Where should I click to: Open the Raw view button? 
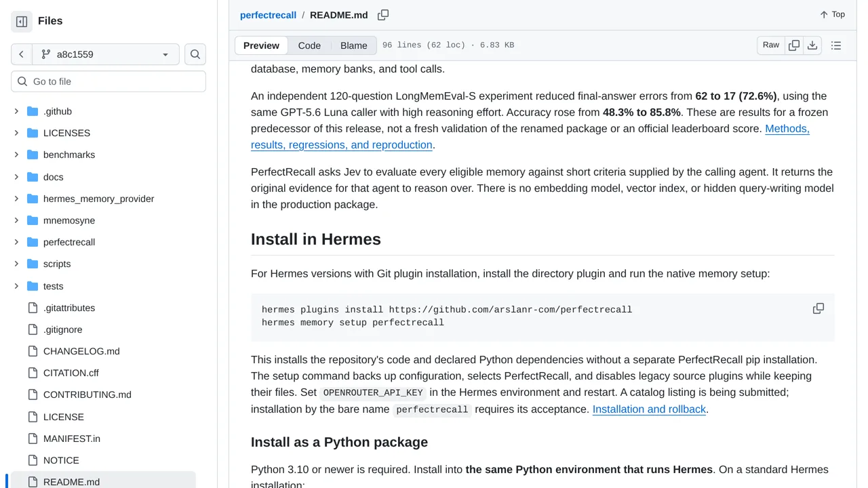(771, 45)
